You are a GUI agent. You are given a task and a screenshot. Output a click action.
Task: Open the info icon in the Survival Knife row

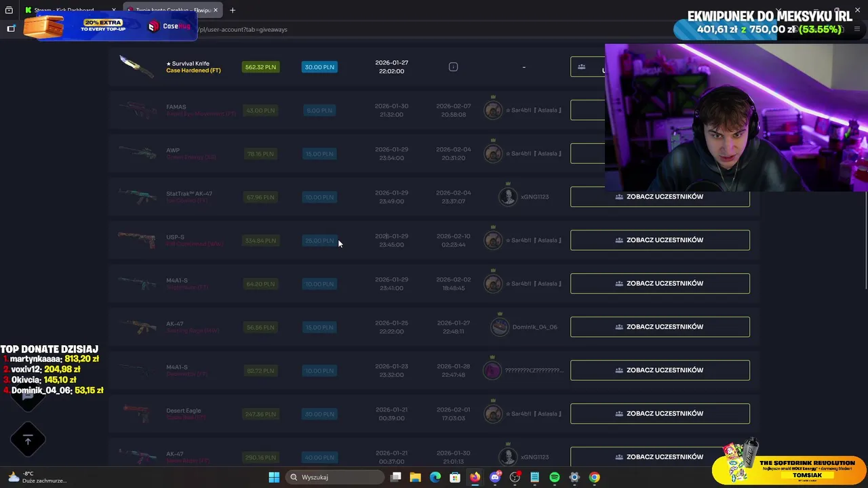pyautogui.click(x=453, y=67)
